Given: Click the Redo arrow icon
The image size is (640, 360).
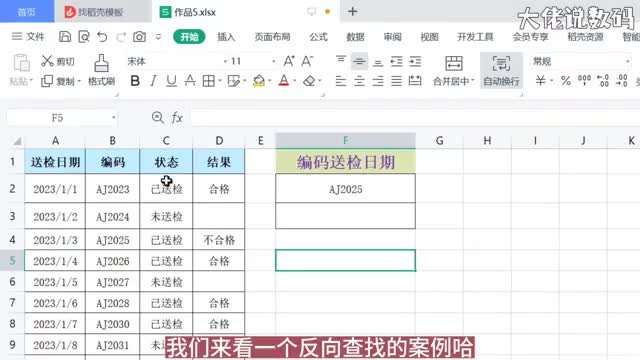Looking at the screenshot, I should click(121, 37).
